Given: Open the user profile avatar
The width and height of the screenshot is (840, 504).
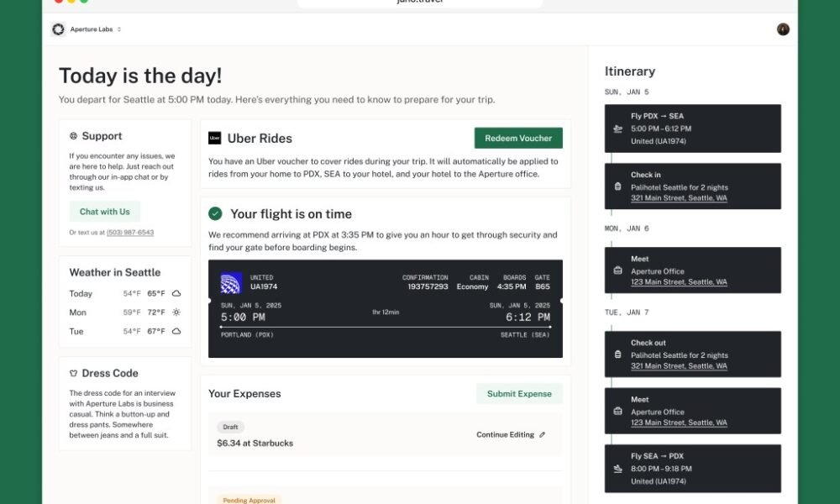Looking at the screenshot, I should (783, 29).
